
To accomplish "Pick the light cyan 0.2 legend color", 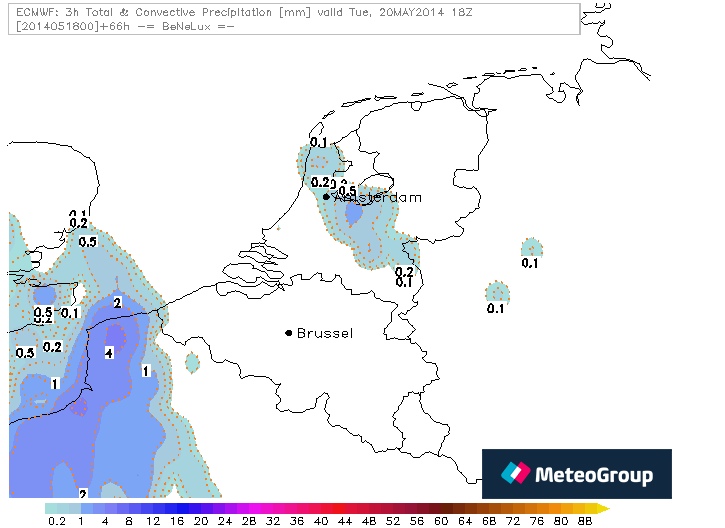I will [x=58, y=508].
